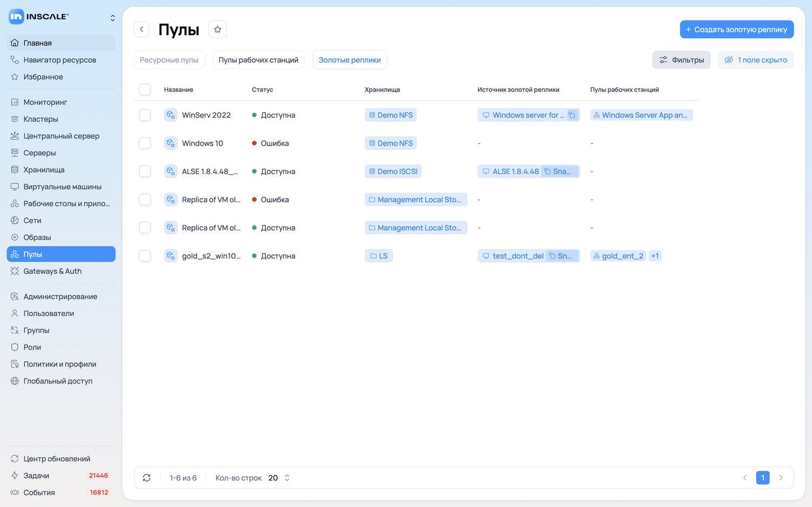This screenshot has height=507, width=812.
Task: Tick the gold_s2_win10 row checkbox
Action: [x=145, y=255]
